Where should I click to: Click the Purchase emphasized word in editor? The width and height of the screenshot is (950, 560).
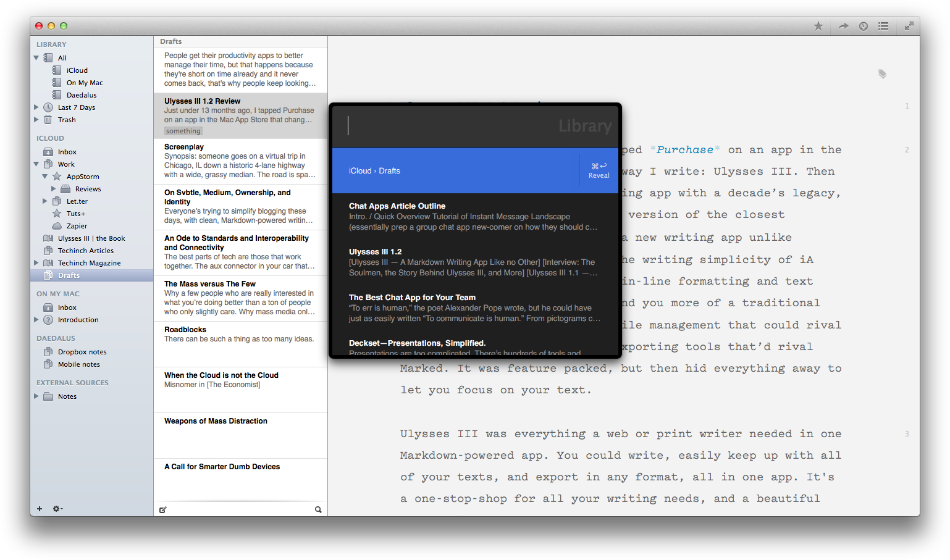684,149
